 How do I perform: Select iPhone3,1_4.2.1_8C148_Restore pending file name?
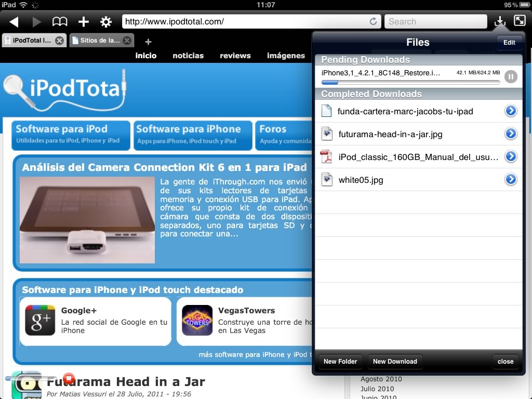(x=381, y=73)
